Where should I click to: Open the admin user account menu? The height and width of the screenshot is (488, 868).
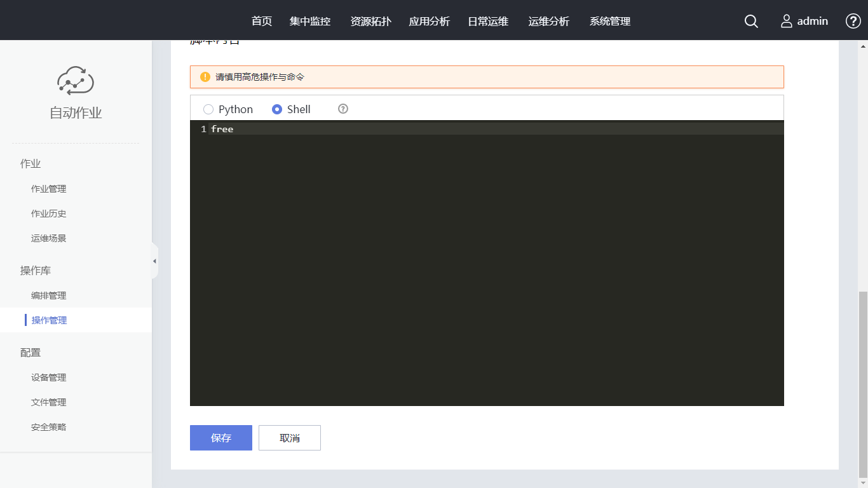804,22
